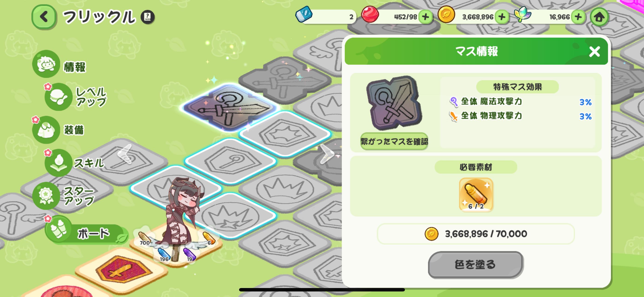Tap the orange crayon required material
Screen dimensions: 644x297
[x=476, y=195]
